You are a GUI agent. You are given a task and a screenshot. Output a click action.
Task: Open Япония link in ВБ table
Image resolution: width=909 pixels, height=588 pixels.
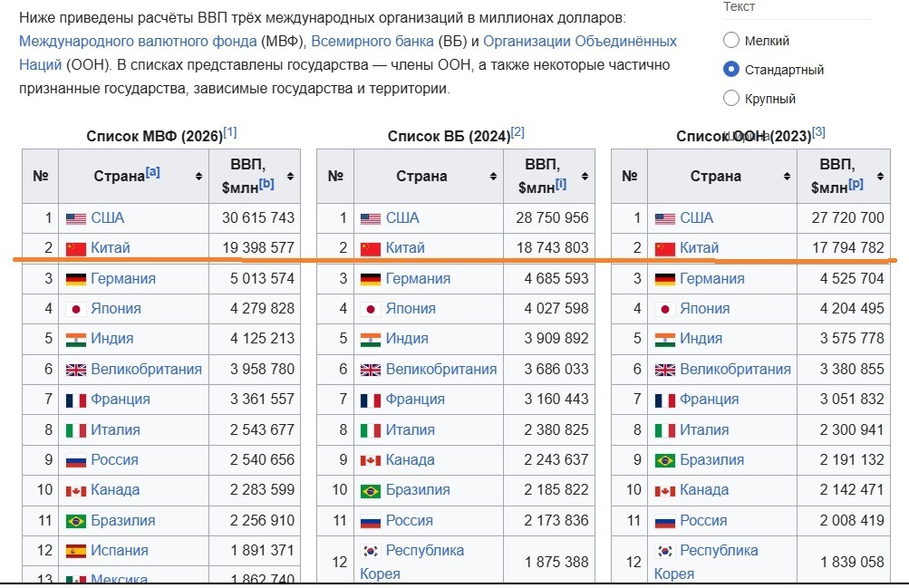tap(411, 309)
